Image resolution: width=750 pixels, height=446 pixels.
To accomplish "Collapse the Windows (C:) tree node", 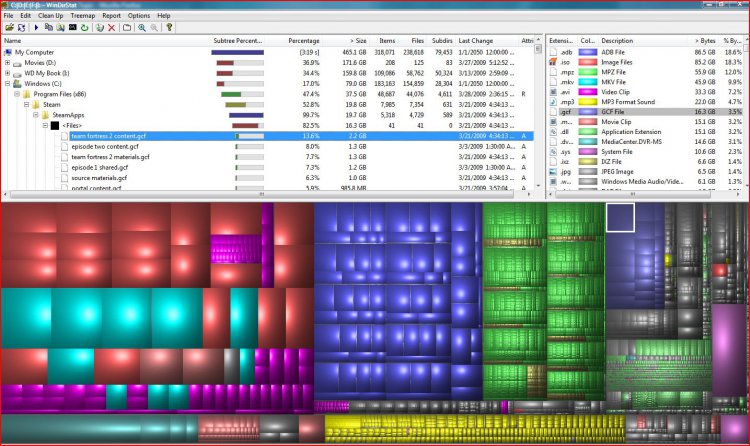I will (7, 84).
